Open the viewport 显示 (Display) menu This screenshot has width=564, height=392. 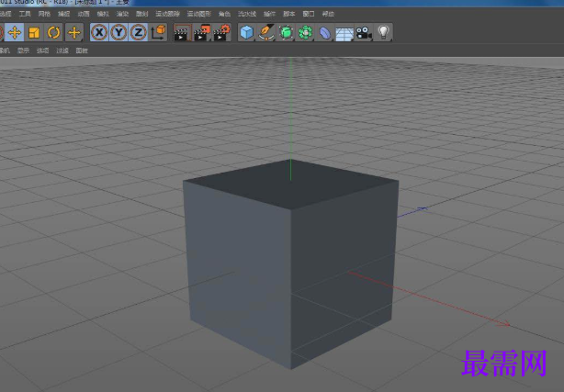[x=23, y=50]
